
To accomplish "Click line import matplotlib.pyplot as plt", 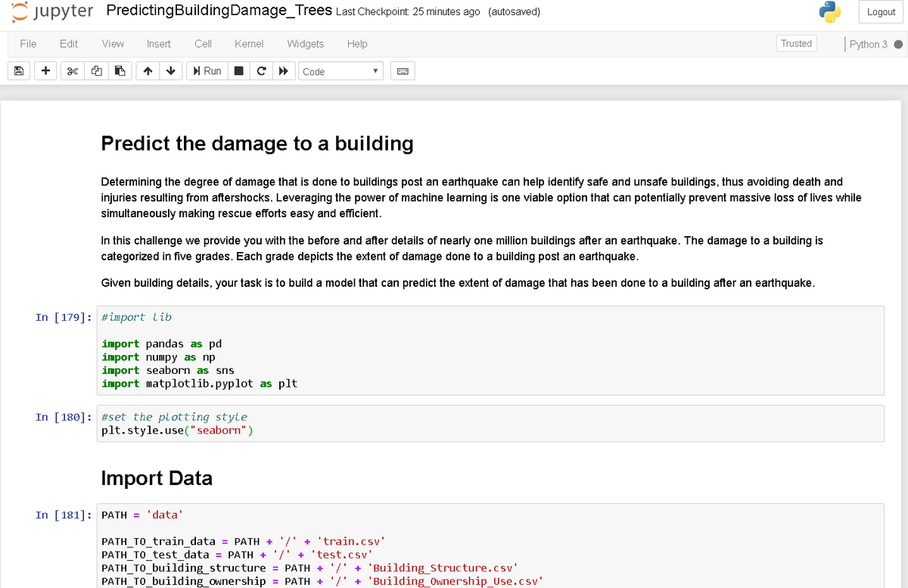I will (x=200, y=384).
